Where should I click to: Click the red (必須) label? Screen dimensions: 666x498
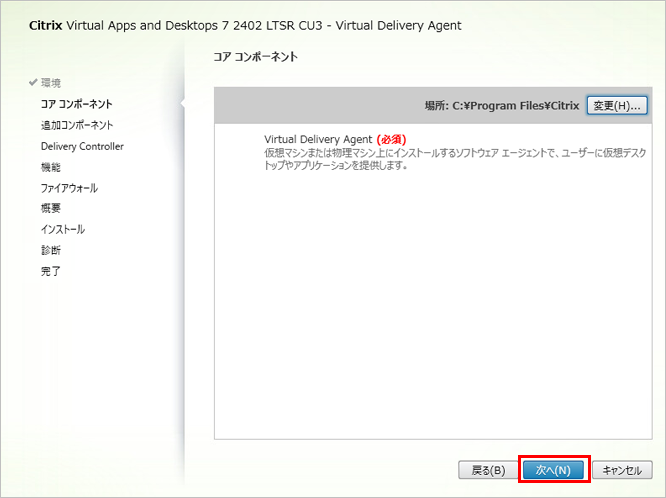(x=391, y=139)
